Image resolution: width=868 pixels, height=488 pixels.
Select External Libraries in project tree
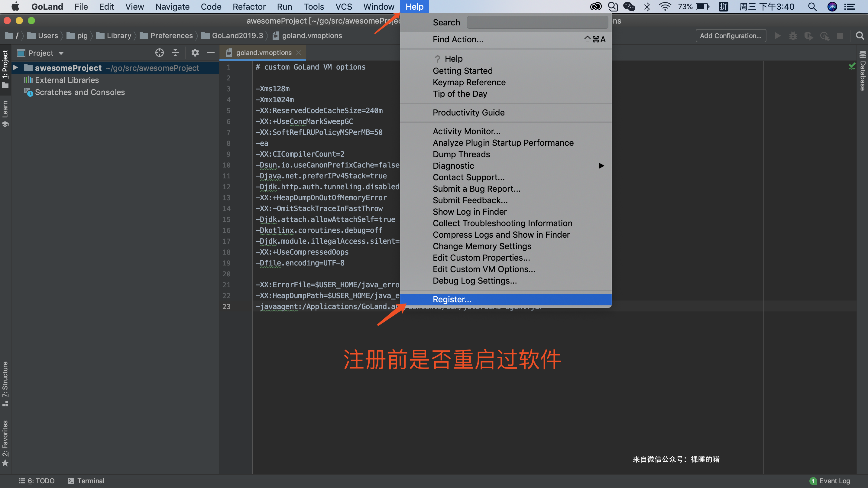pos(67,80)
